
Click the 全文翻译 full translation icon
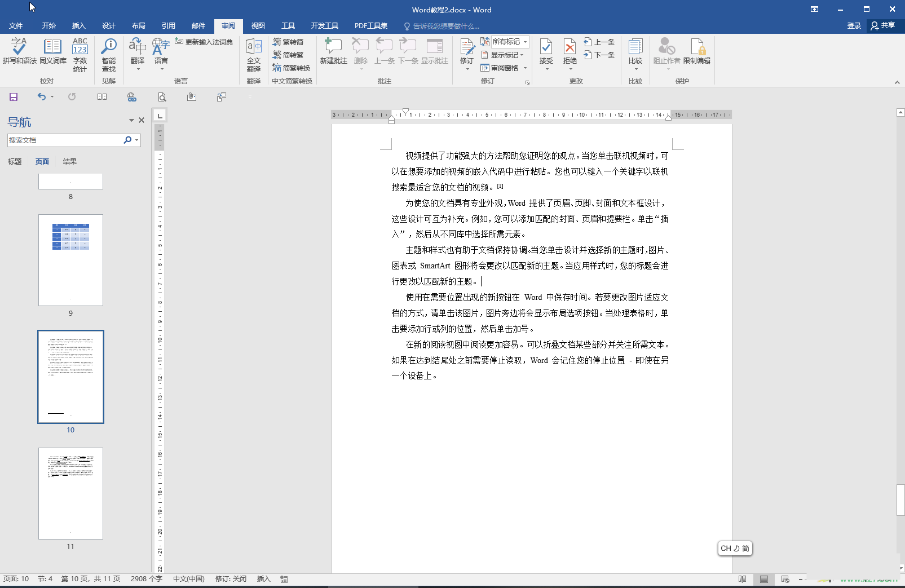(x=254, y=55)
